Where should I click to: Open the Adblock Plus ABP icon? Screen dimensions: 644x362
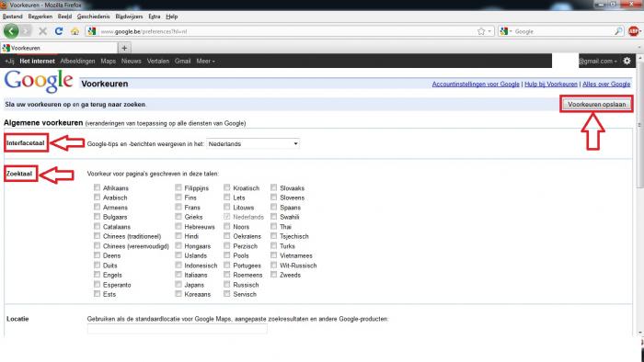(633, 31)
